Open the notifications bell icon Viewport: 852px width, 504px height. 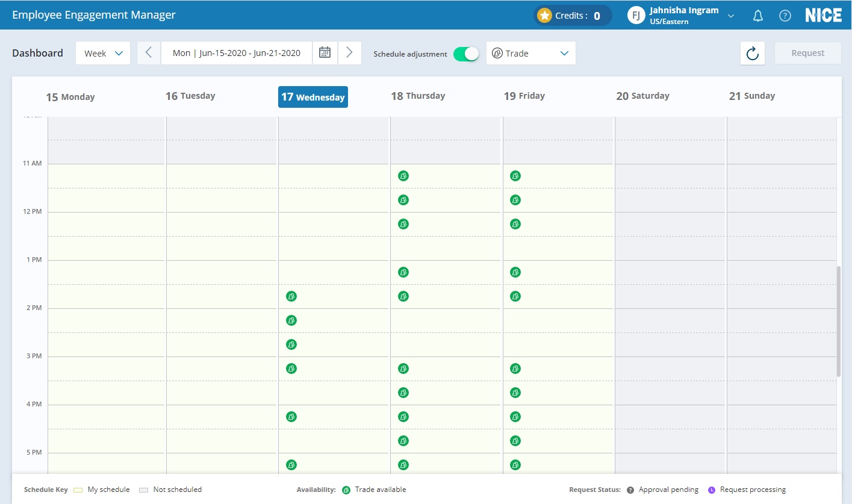tap(758, 16)
